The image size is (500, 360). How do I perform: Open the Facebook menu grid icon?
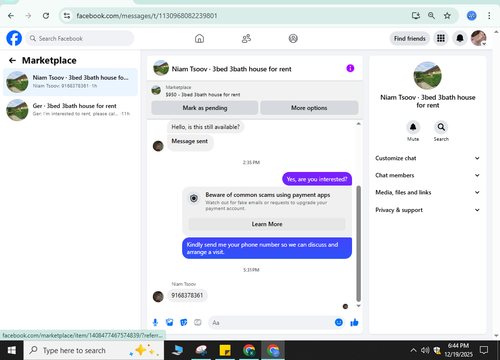pyautogui.click(x=441, y=38)
